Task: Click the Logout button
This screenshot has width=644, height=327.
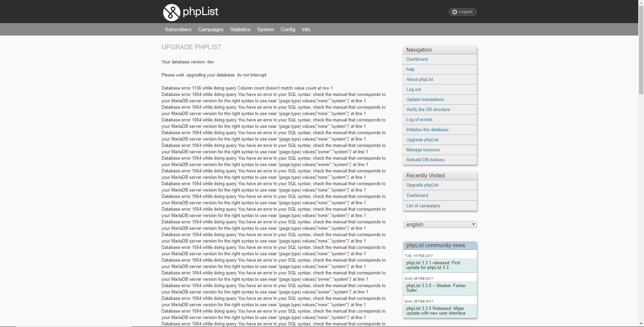Action: 463,12
